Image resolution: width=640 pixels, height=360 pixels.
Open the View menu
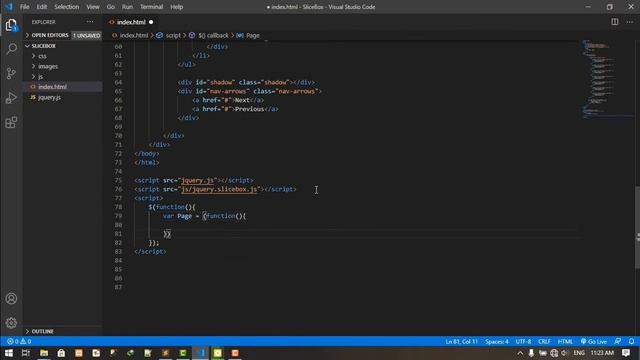click(x=93, y=7)
